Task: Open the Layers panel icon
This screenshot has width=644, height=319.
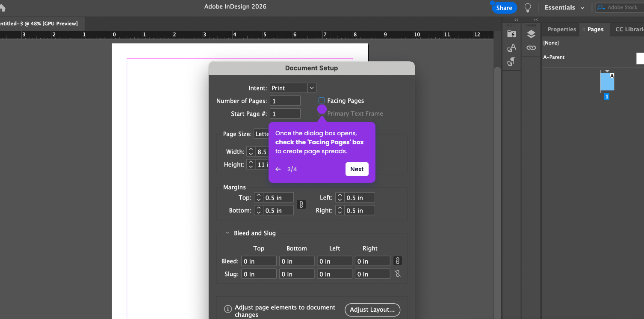Action: tap(531, 34)
